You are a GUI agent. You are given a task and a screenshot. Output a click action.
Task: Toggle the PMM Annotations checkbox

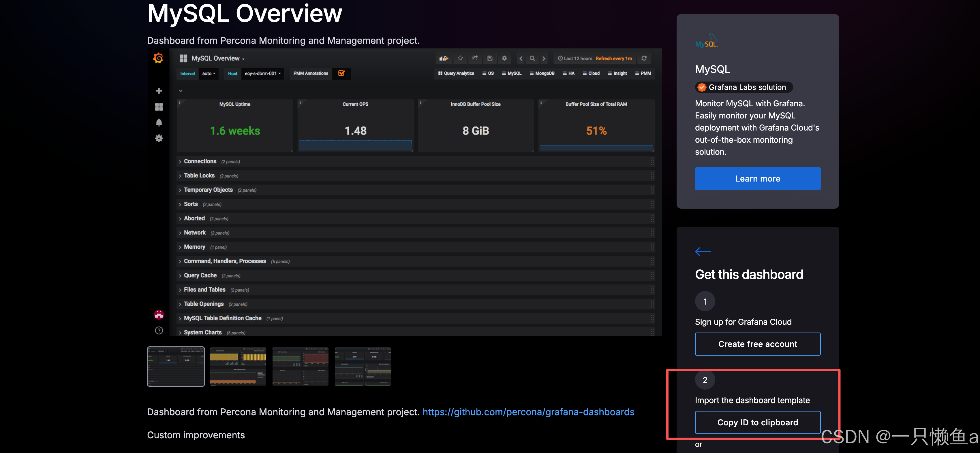341,73
